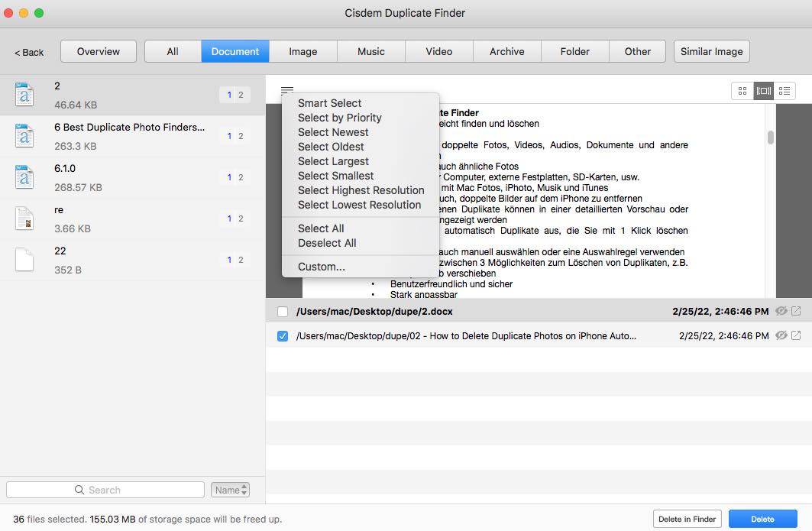This screenshot has width=812, height=531.
Task: Select the 6 Best Duplicate Photo Finders group
Action: [133, 136]
